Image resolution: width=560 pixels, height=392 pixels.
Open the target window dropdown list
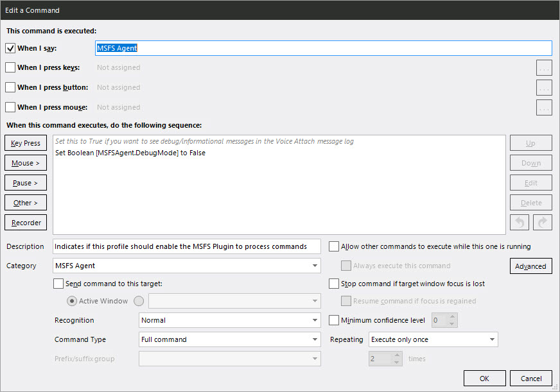click(x=234, y=301)
